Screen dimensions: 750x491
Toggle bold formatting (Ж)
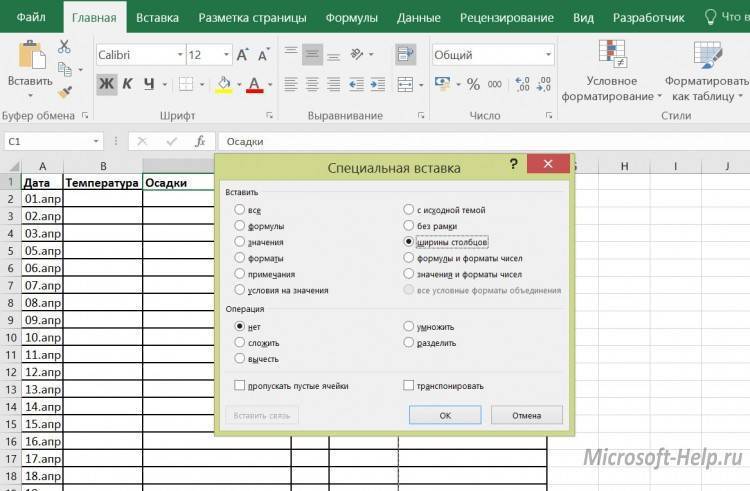pyautogui.click(x=106, y=84)
